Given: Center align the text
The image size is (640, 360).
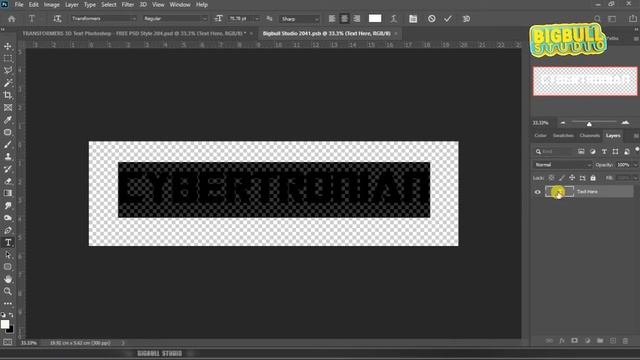Looking at the screenshot, I should pos(344,19).
